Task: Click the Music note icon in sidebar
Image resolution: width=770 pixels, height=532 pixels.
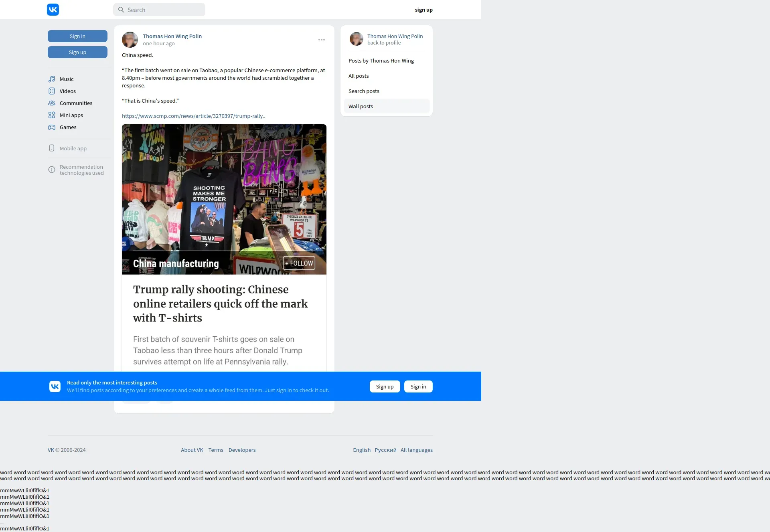Action: 52,79
